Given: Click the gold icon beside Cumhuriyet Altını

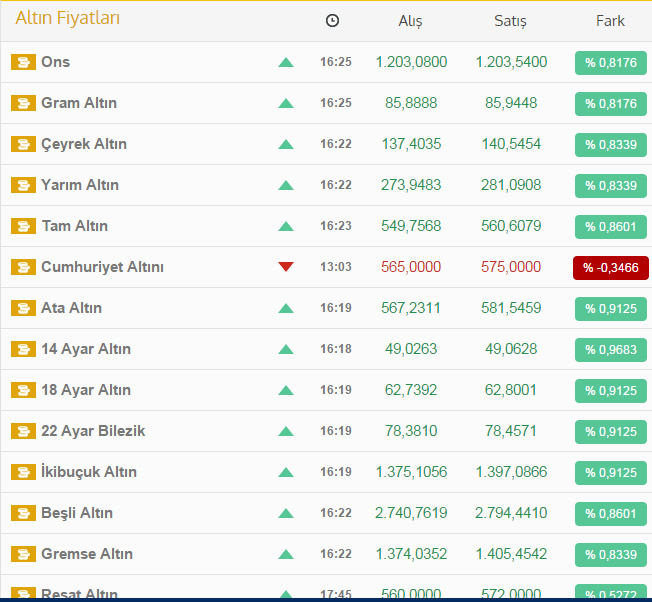Looking at the screenshot, I should click(23, 267).
